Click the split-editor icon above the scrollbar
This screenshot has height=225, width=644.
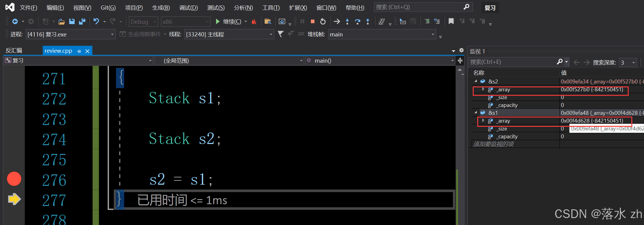(460, 61)
